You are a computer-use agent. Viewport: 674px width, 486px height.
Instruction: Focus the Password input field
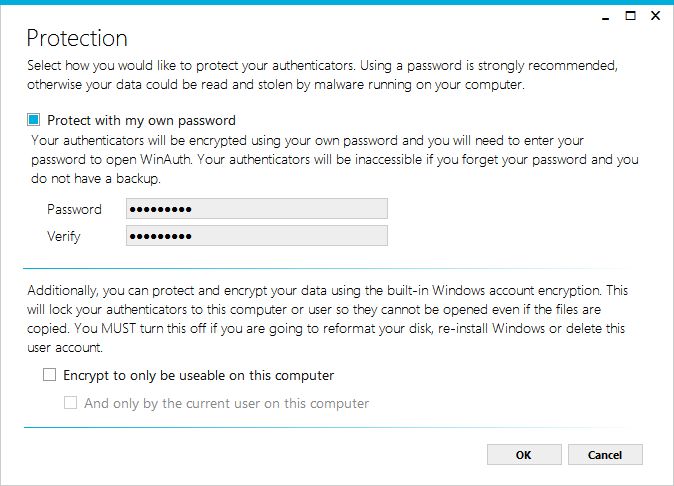pyautogui.click(x=257, y=209)
